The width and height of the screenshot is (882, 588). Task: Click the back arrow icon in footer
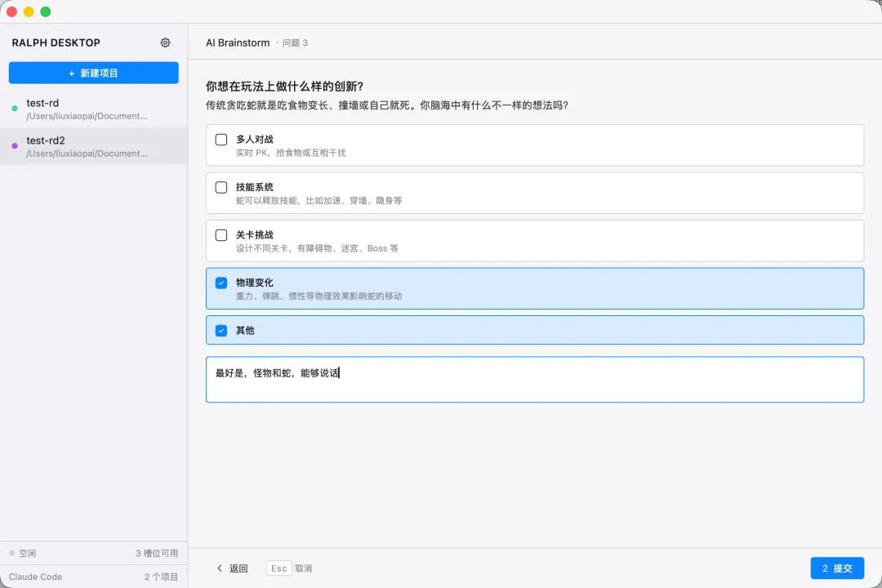(x=219, y=568)
